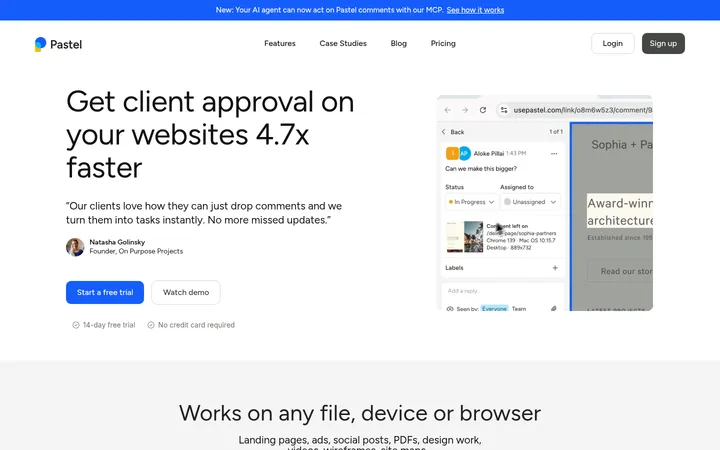Follow the See how it works link
This screenshot has height=450, width=720.
[475, 10]
